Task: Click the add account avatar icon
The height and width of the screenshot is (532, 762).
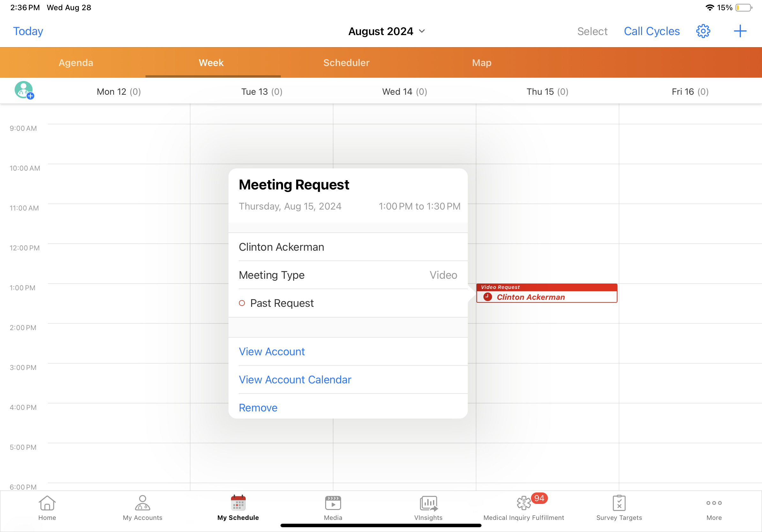Action: [24, 90]
